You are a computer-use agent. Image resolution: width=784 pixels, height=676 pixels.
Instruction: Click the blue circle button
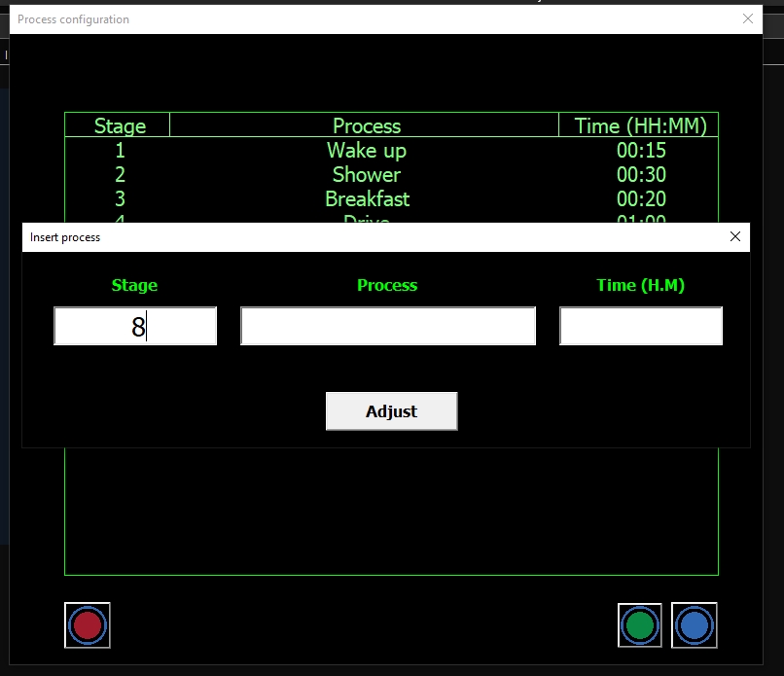point(694,625)
